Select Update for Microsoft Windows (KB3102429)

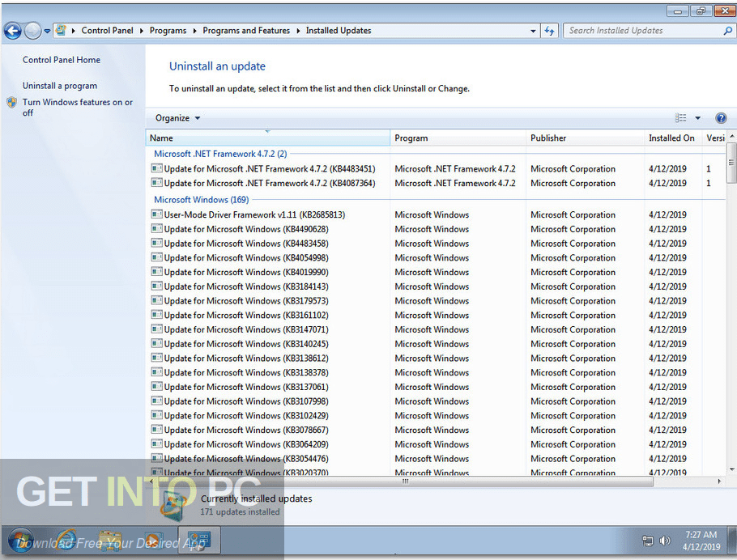[246, 416]
